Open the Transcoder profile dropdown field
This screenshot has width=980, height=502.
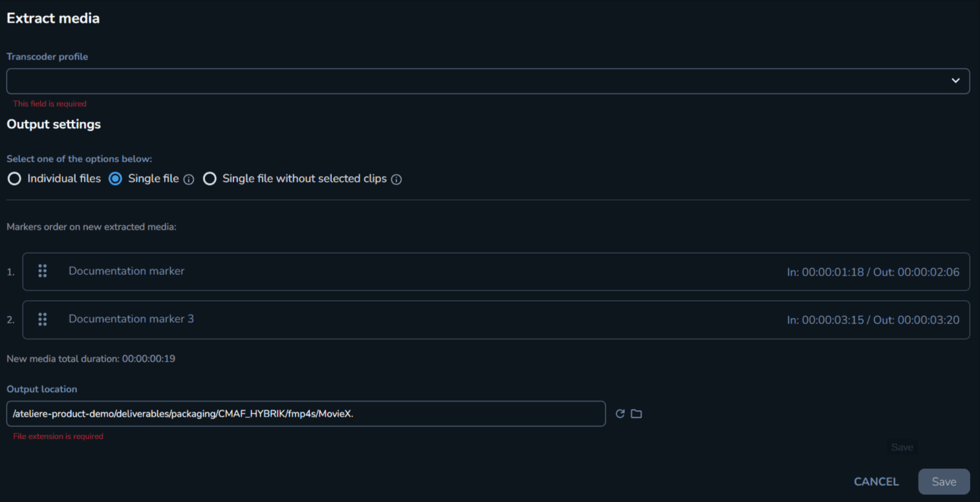[x=479, y=81]
